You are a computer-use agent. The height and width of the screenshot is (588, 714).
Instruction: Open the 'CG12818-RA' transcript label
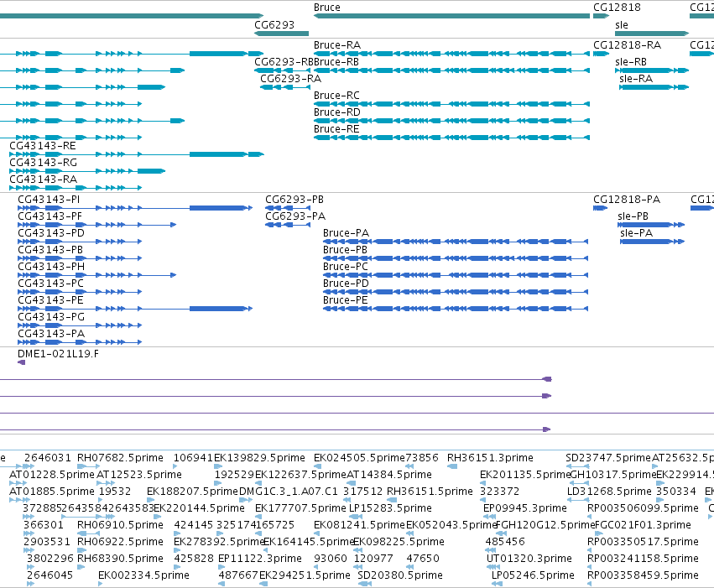tap(627, 45)
